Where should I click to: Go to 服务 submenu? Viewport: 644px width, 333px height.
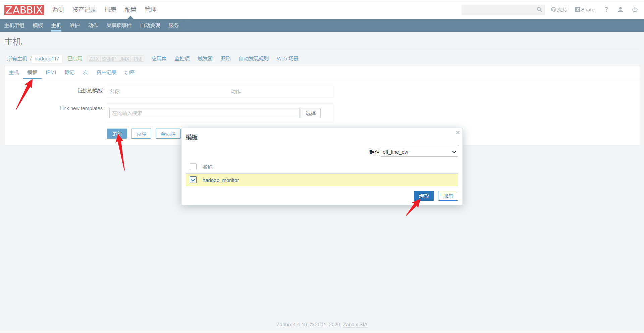[173, 26]
